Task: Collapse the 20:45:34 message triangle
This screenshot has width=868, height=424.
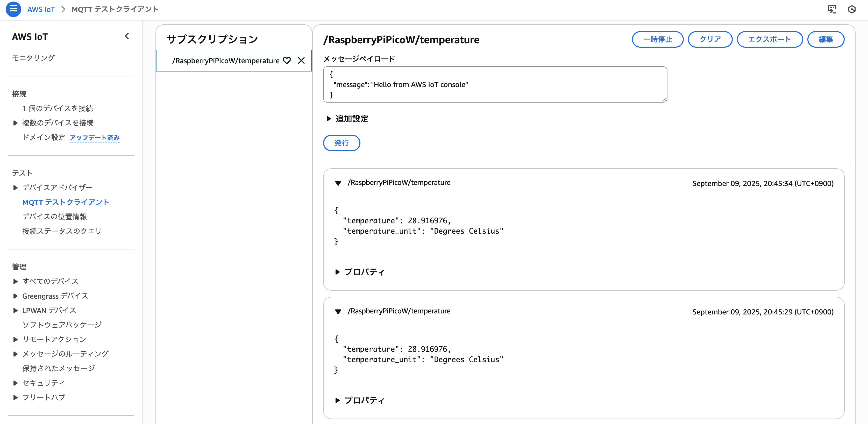Action: coord(338,183)
